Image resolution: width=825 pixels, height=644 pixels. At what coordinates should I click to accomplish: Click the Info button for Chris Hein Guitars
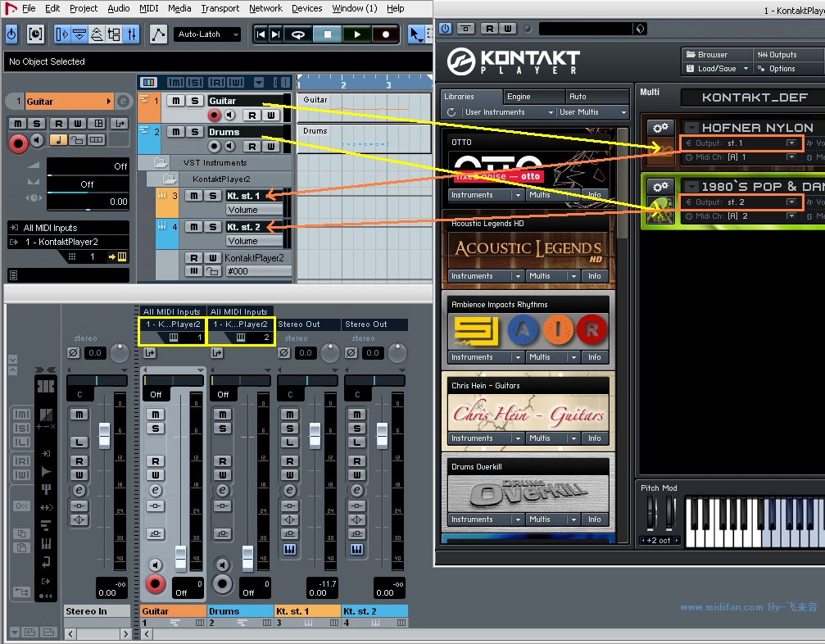(x=595, y=438)
